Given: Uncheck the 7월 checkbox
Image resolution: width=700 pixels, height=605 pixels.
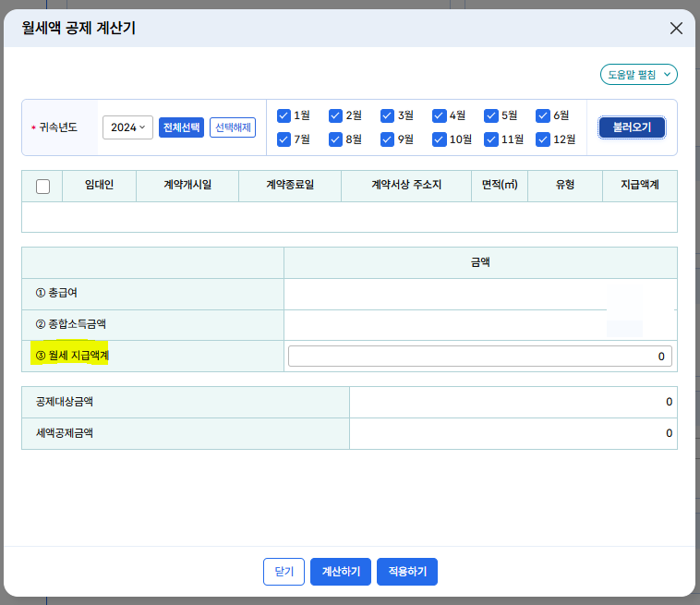Looking at the screenshot, I should click(284, 139).
